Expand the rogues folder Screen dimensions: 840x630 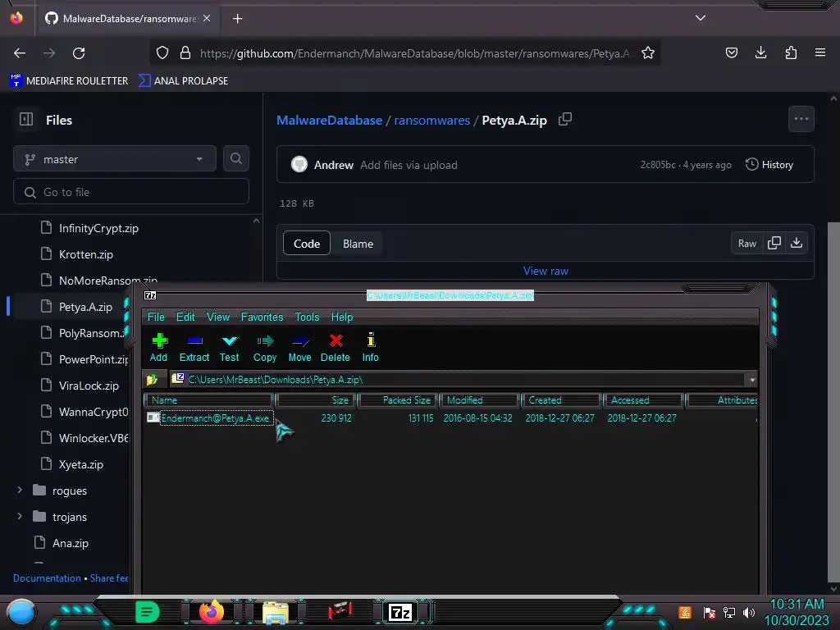click(x=20, y=491)
